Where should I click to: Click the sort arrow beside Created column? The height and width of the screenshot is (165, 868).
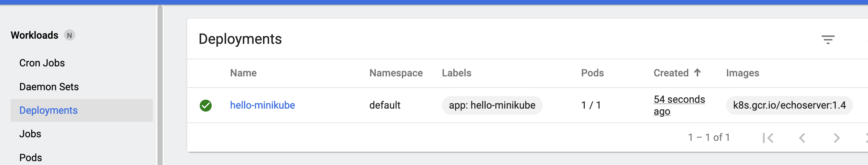[x=697, y=73]
